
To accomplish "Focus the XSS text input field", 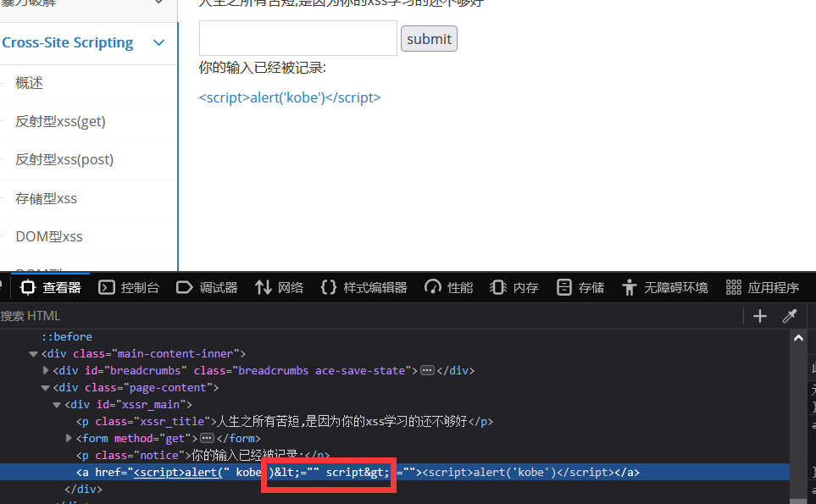I will coord(298,38).
